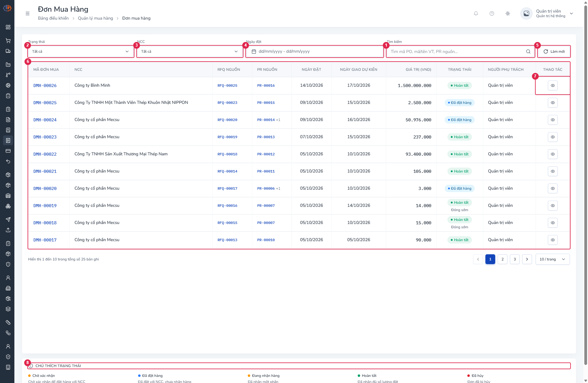Open the warehouse sidebar icon
Viewport: 588px width, 383px height.
click(8, 196)
